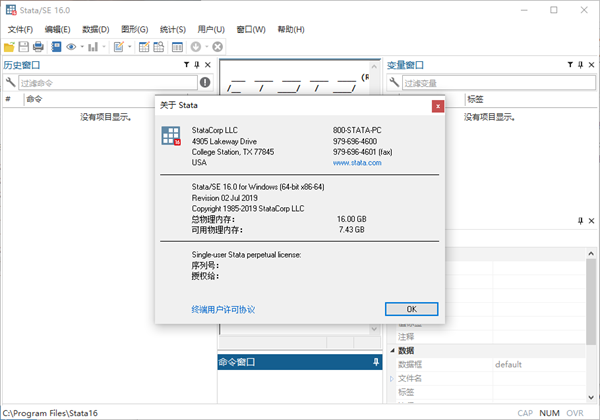Click in the 过滤命令 filter field
The height and width of the screenshot is (420, 600).
tap(108, 83)
